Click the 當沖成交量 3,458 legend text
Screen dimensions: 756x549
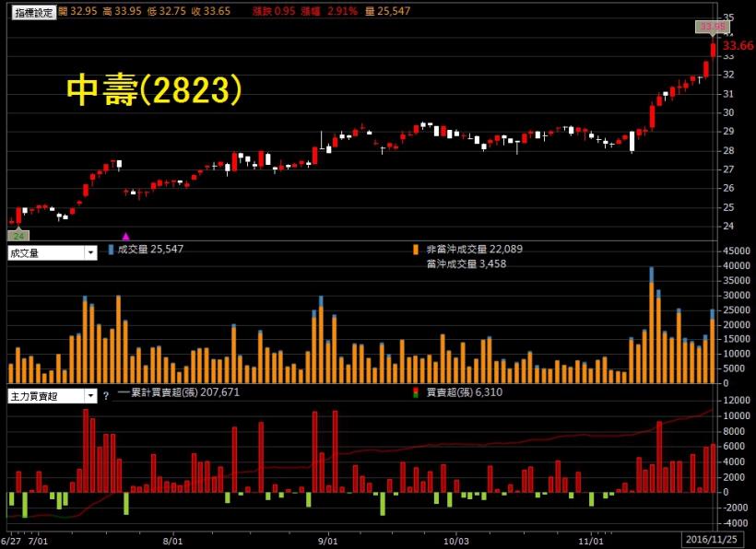coord(467,263)
